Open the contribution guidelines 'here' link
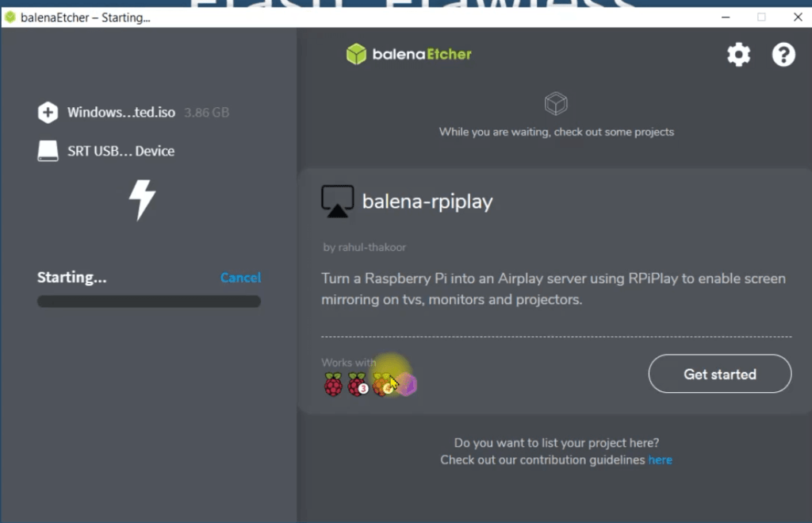This screenshot has width=812, height=523. [661, 460]
